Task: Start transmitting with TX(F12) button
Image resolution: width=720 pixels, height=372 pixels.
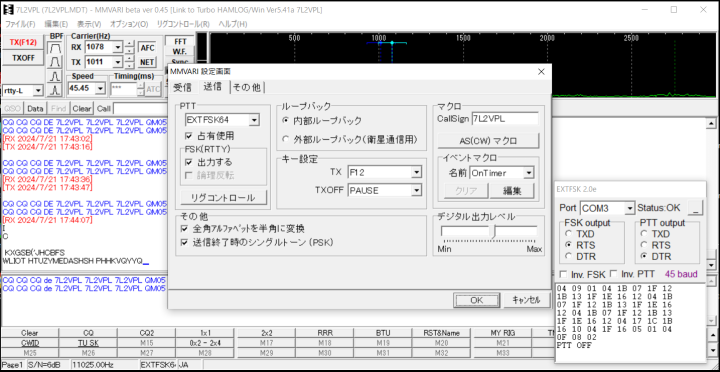Action: click(x=23, y=42)
